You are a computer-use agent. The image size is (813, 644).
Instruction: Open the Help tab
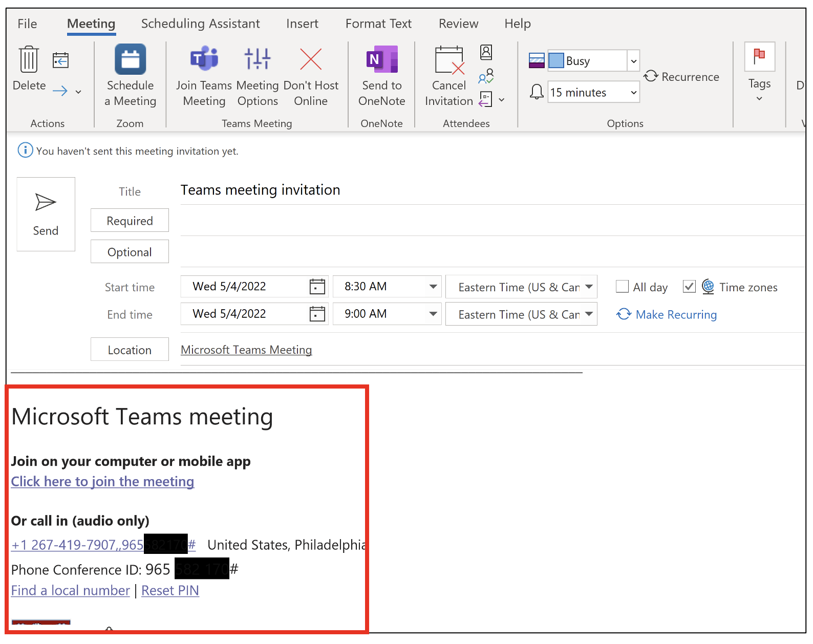(x=518, y=24)
